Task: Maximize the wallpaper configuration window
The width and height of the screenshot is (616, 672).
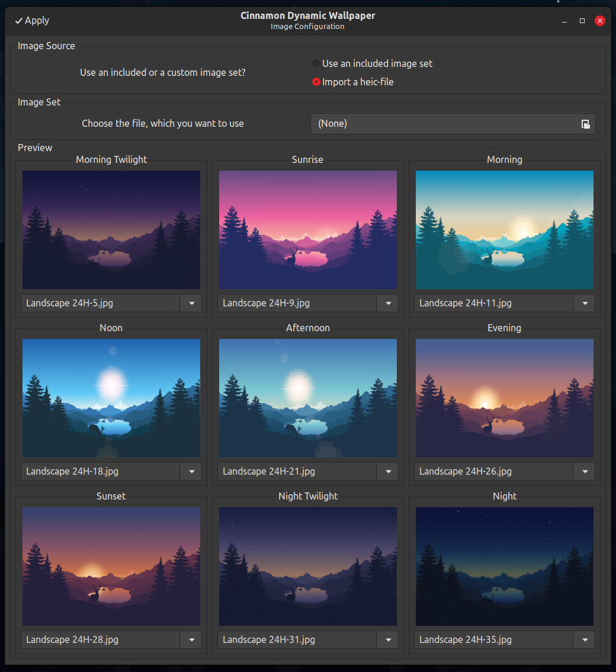Action: click(582, 21)
